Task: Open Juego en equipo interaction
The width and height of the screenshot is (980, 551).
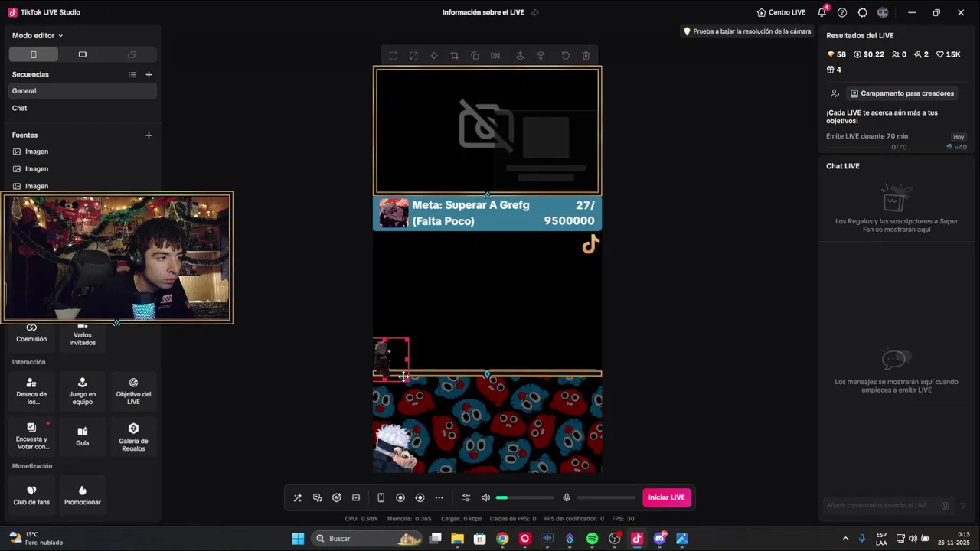Action: point(83,391)
